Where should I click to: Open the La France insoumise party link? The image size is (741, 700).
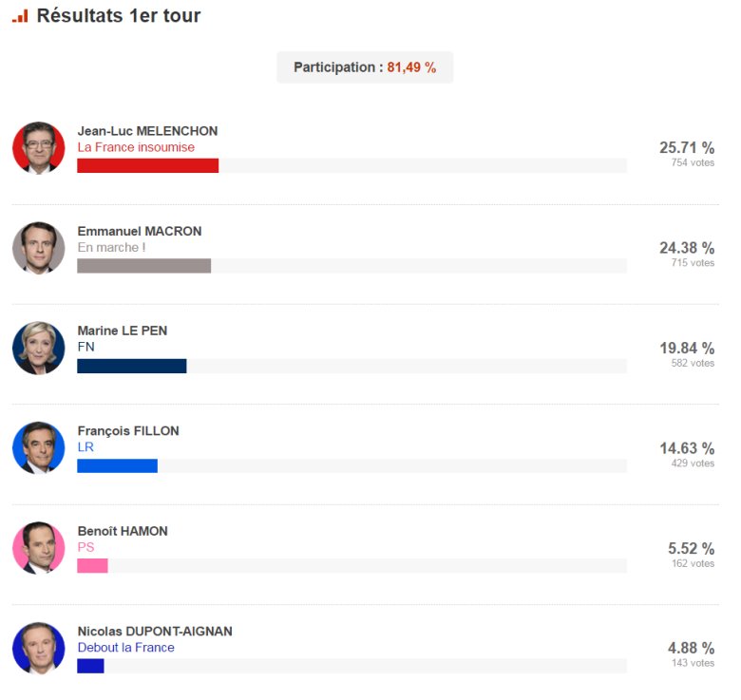[x=136, y=147]
